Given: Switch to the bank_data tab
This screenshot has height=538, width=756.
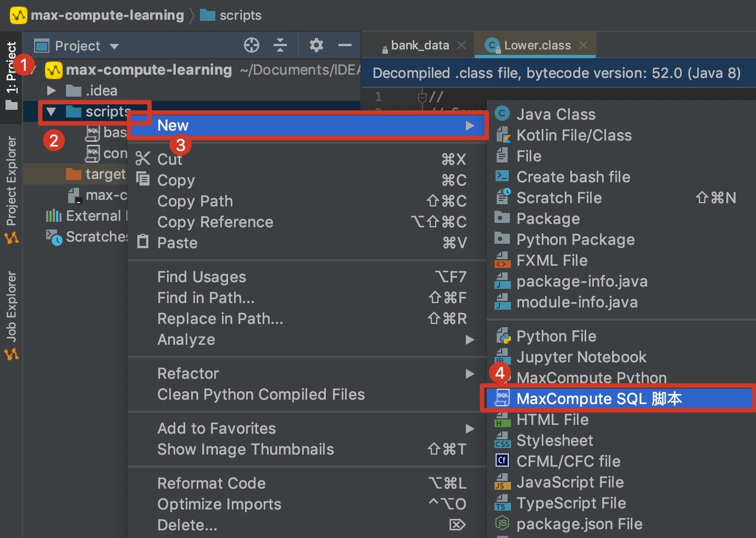Looking at the screenshot, I should (419, 44).
